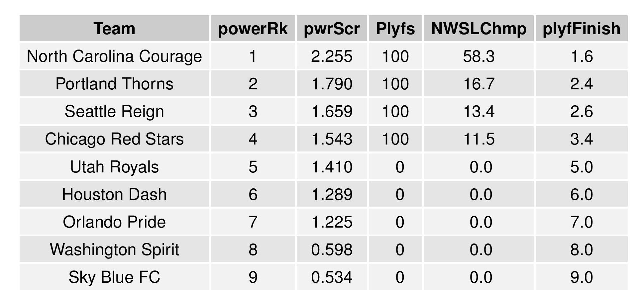
Task: Click the 58.3 NWSL championship value
Action: (x=479, y=56)
